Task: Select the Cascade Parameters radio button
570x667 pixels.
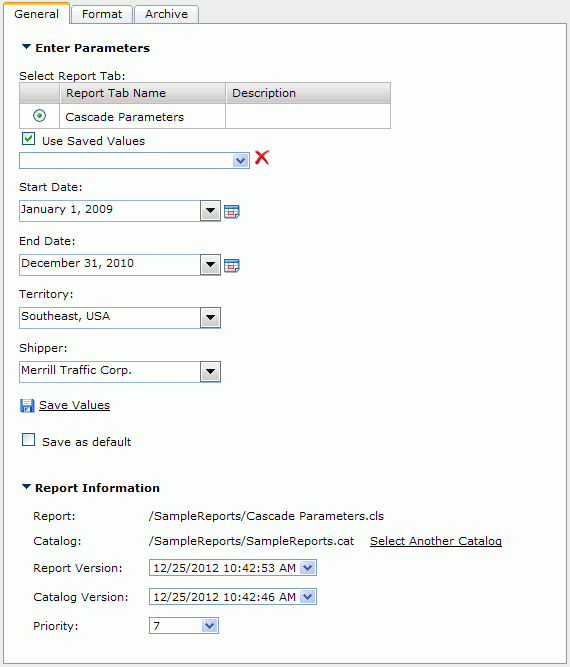Action: (x=40, y=116)
